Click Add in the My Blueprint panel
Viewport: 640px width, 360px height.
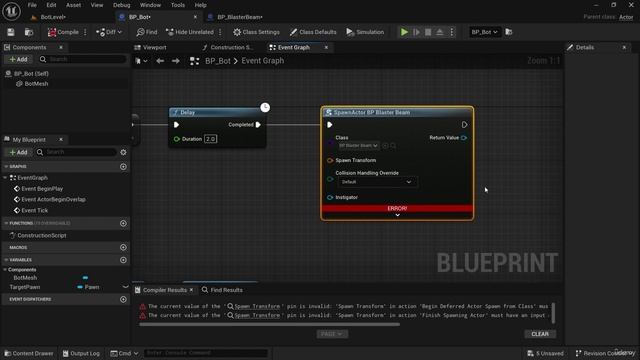tap(18, 152)
